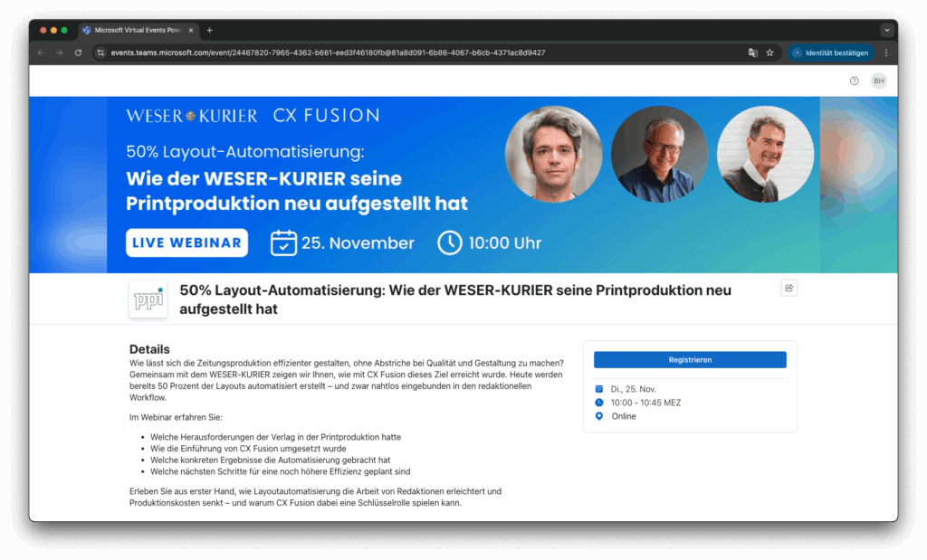Close the Microsoft Virtual Events tab

click(x=191, y=30)
